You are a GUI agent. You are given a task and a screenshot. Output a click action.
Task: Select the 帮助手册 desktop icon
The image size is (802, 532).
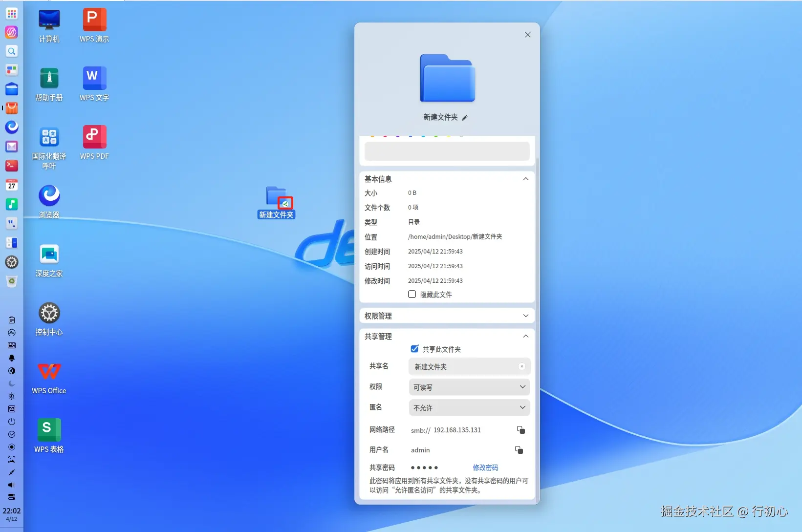point(49,85)
